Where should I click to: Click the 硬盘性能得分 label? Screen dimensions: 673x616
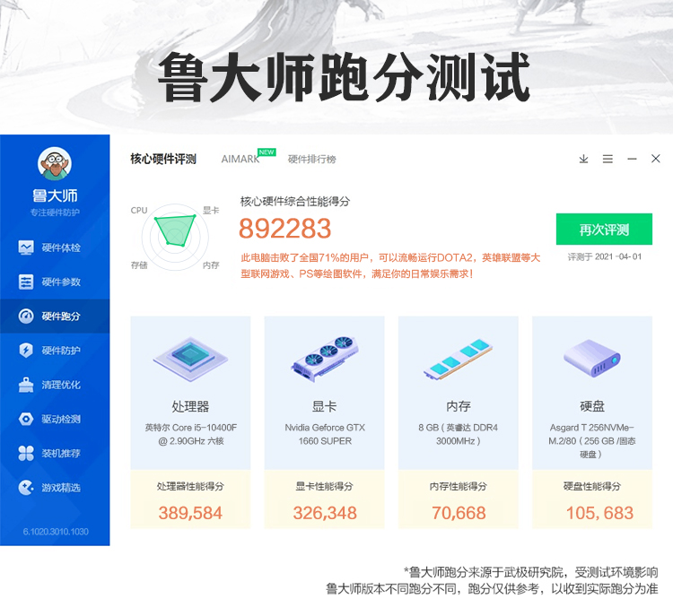pos(592,486)
